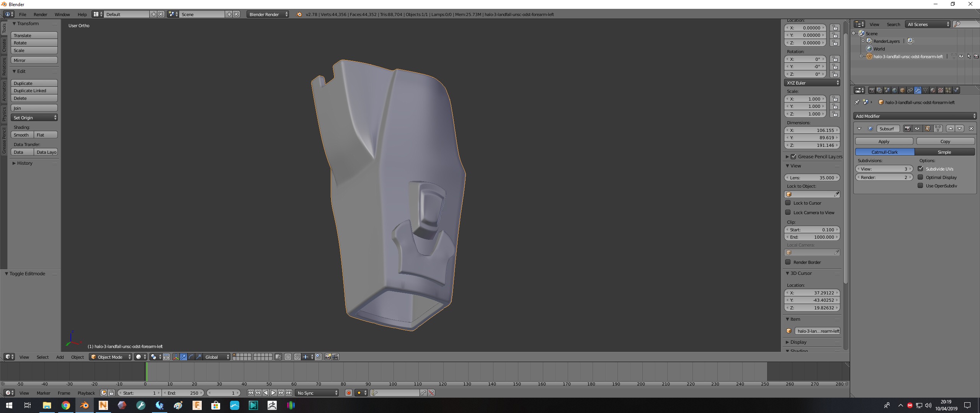
Task: Open the Mesh Data properties tab
Action: tap(925, 90)
